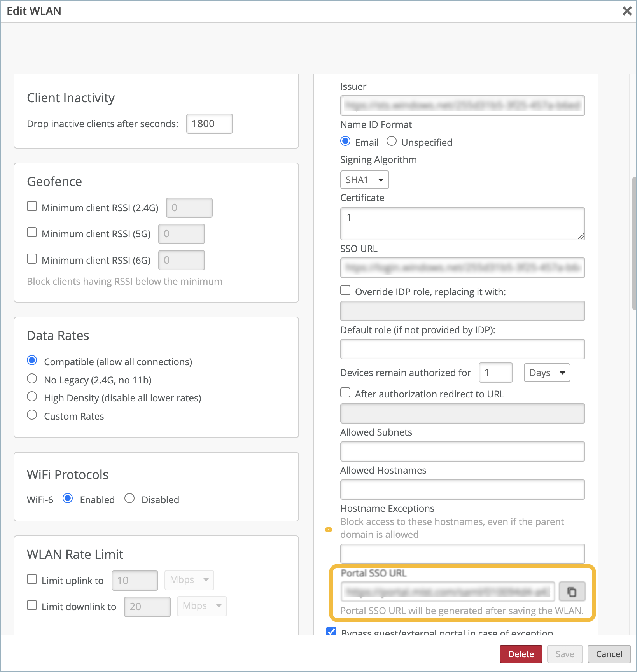Screen dimensions: 637x672
Task: Select No Legacy data rates option
Action: point(32,379)
